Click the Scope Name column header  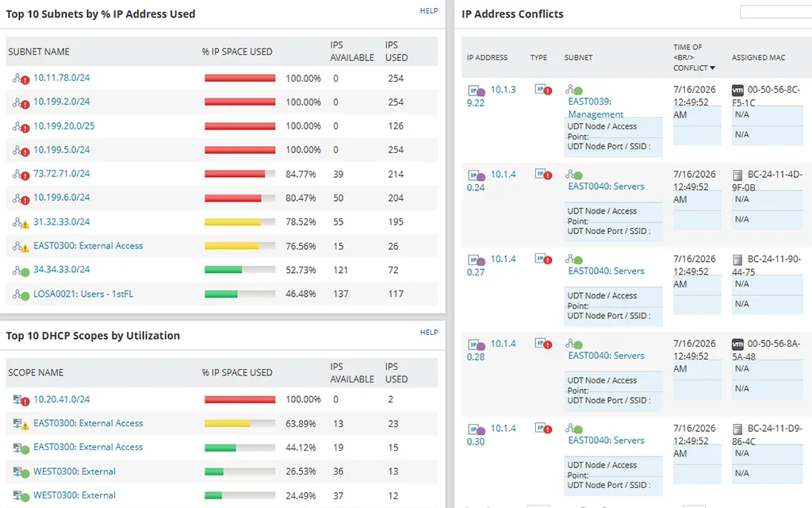36,373
